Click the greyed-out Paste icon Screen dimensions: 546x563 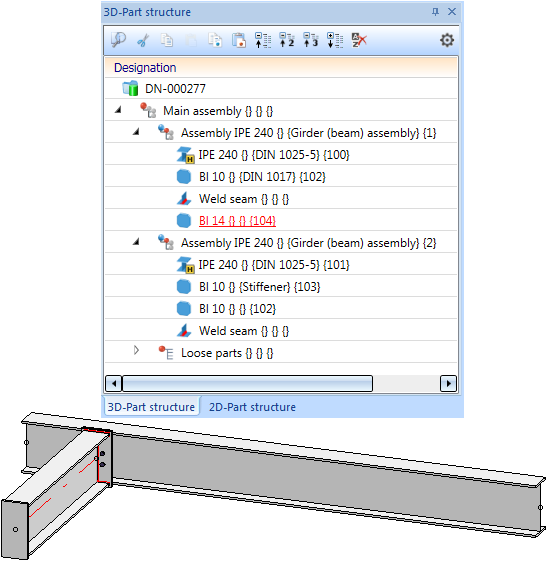(x=191, y=40)
